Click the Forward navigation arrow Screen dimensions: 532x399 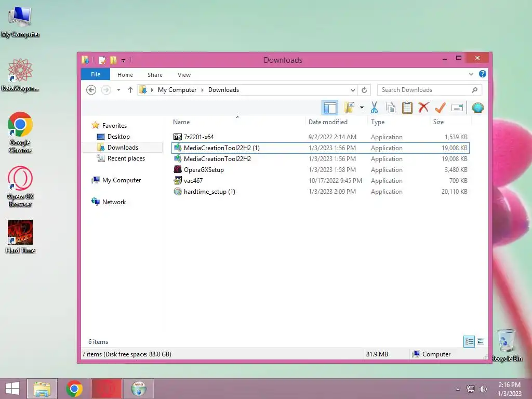click(x=106, y=90)
